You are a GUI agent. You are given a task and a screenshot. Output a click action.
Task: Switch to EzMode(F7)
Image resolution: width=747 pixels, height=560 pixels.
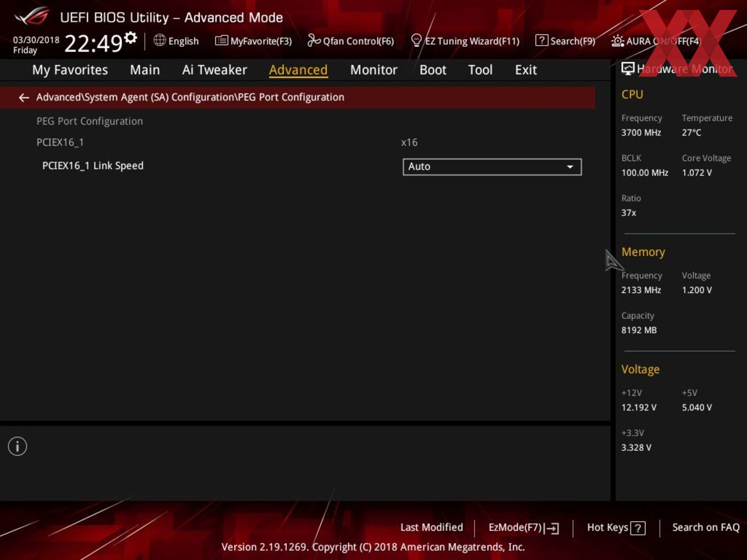(x=523, y=528)
